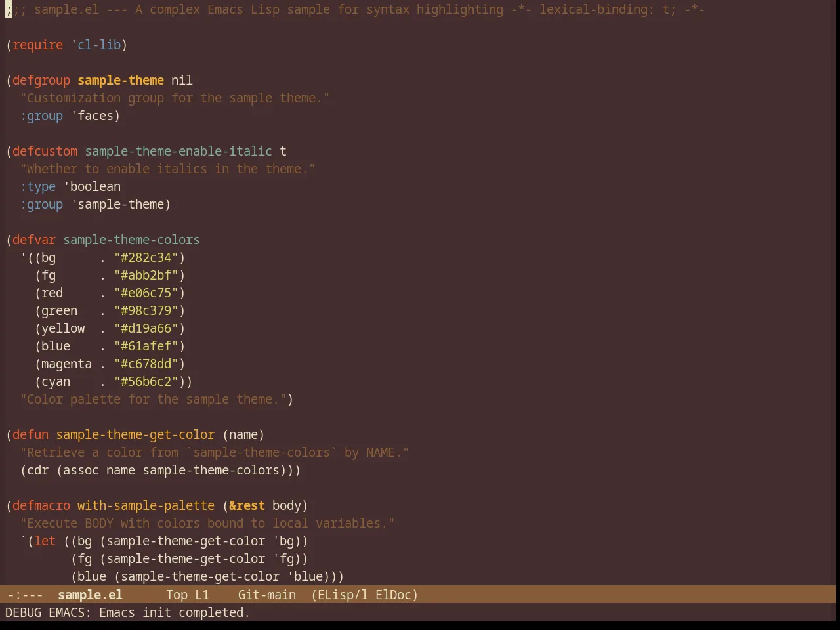Click the ELisp/l major mode indicator
The width and height of the screenshot is (840, 630).
tap(339, 595)
